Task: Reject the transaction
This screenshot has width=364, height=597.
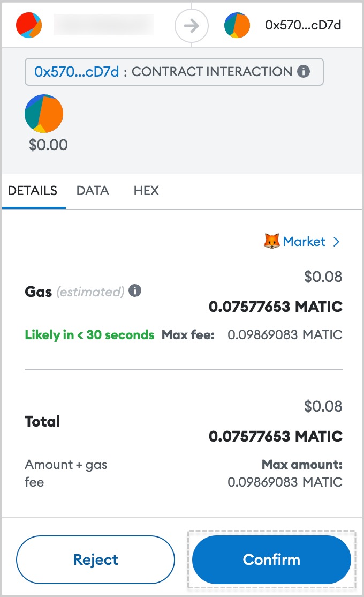Action: pyautogui.click(x=95, y=559)
